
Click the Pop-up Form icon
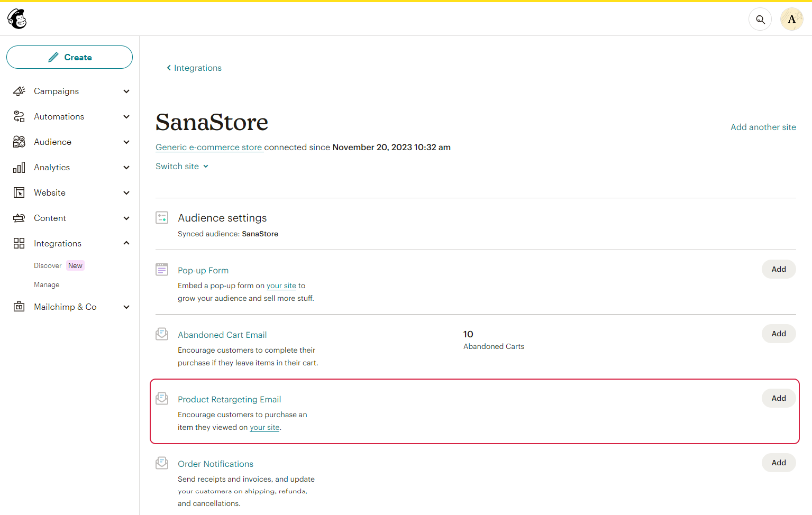click(x=162, y=269)
